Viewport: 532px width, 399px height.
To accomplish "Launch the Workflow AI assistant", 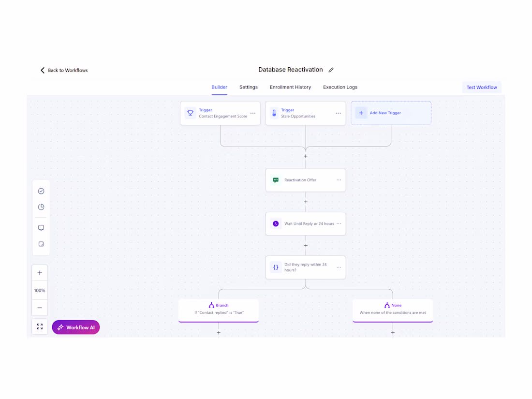I will (x=76, y=327).
